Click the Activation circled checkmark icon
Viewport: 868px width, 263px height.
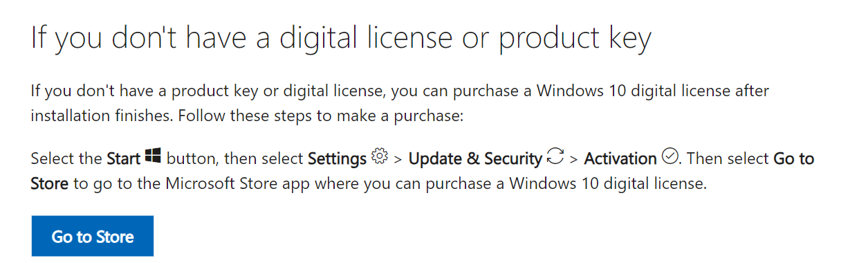[x=670, y=156]
